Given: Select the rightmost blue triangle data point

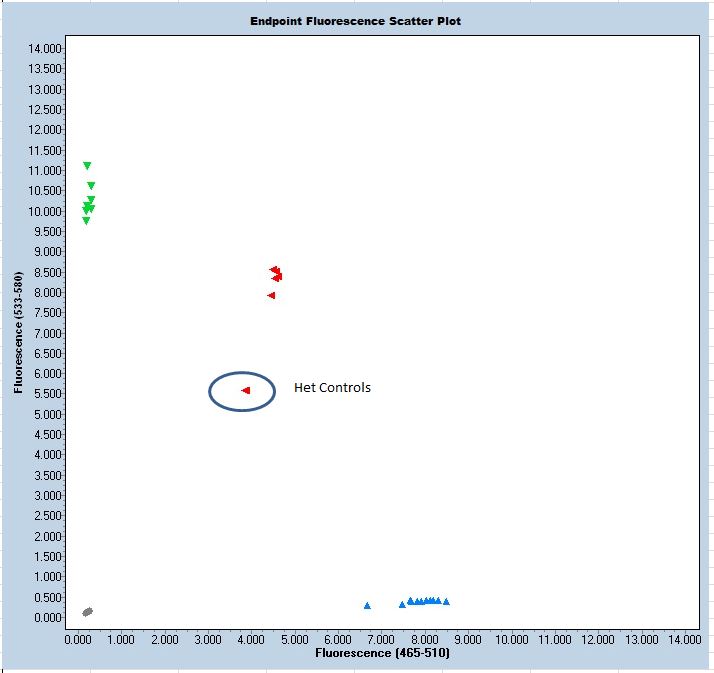Looking at the screenshot, I should click(x=446, y=602).
